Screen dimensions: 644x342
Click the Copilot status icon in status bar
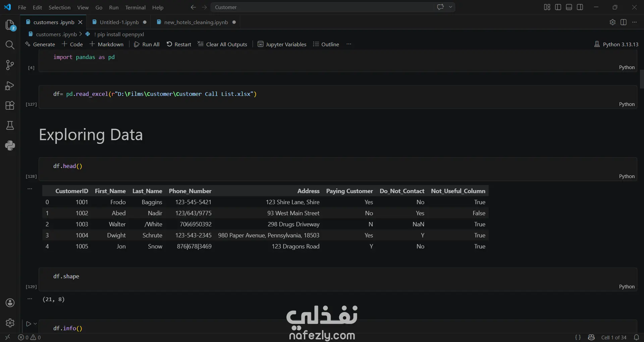[x=591, y=337]
